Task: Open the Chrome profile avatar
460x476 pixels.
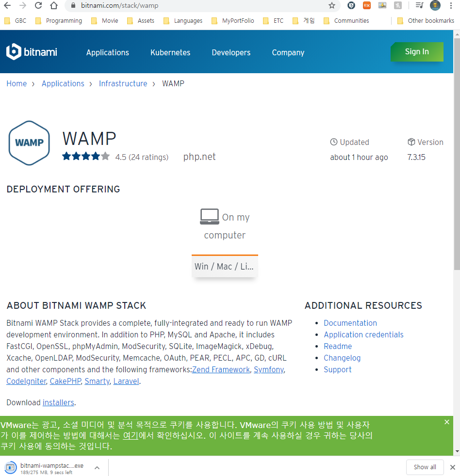Action: coord(435,5)
